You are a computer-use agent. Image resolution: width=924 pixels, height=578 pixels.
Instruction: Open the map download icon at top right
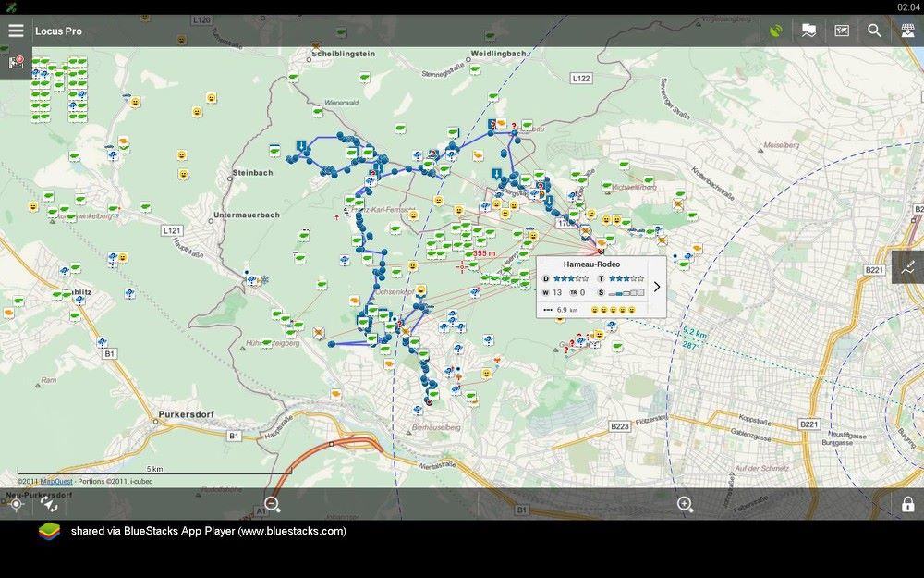pyautogui.click(x=907, y=31)
